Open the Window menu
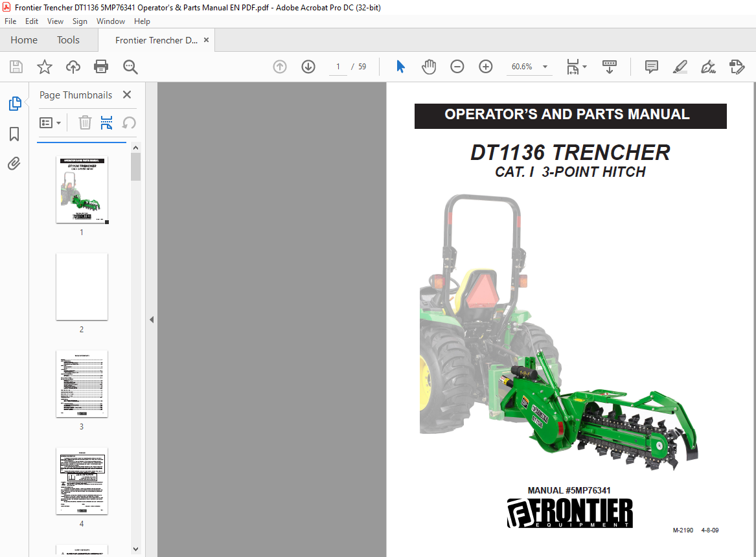Image resolution: width=756 pixels, height=557 pixels. coord(110,21)
